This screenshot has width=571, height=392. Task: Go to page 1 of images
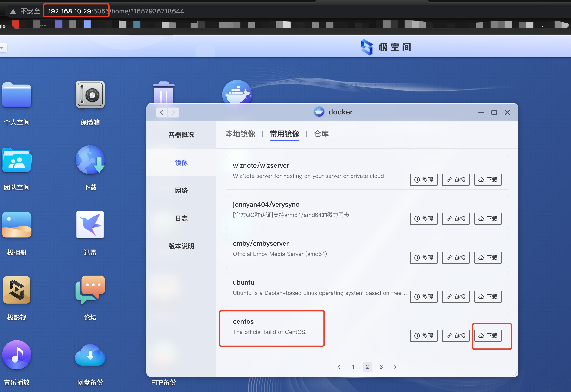click(x=353, y=367)
